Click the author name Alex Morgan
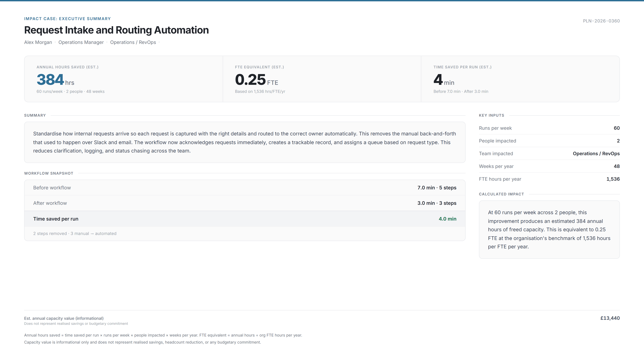This screenshot has width=644, height=362. (x=38, y=42)
